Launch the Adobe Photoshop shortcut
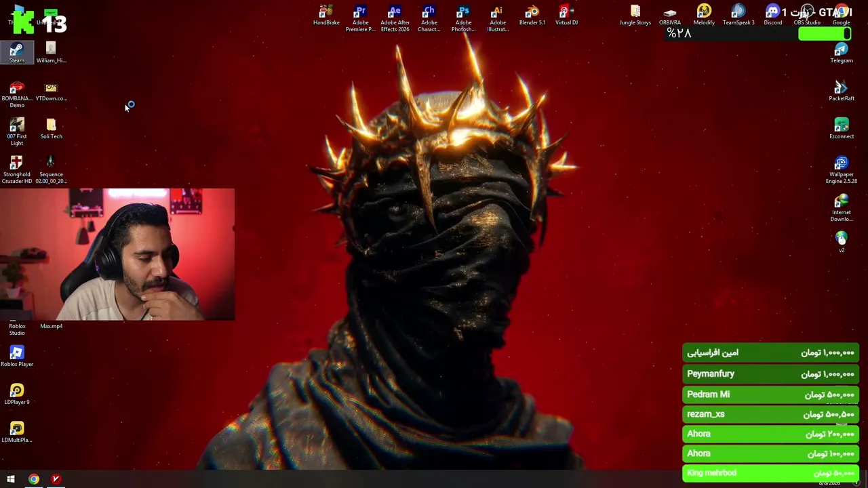This screenshot has height=488, width=868. [463, 19]
